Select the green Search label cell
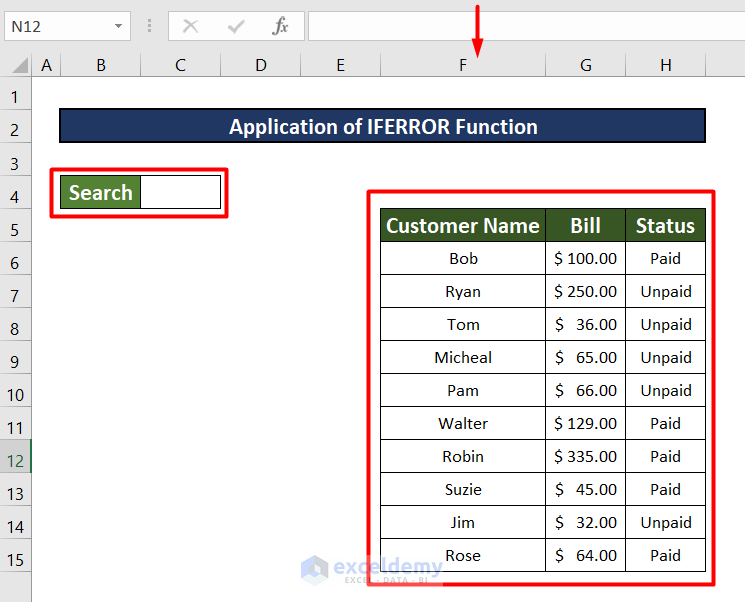 point(101,192)
